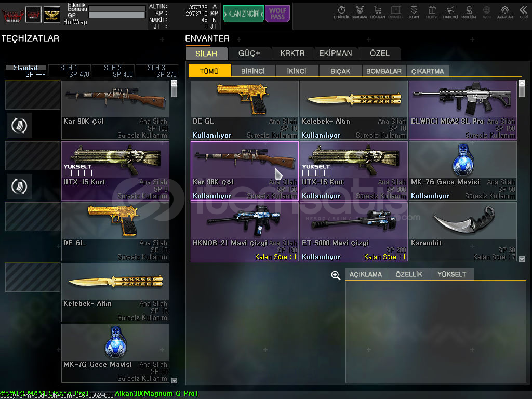Select SLH 3 loadout tab

coord(157,71)
